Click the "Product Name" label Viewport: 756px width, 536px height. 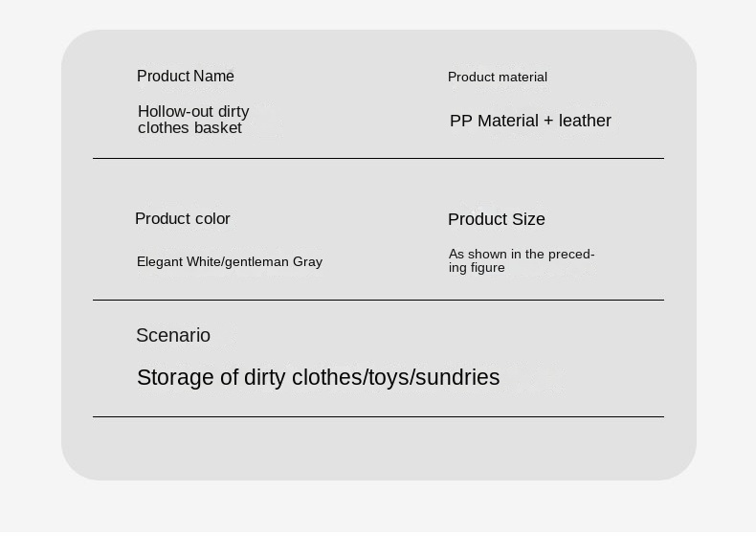(186, 77)
